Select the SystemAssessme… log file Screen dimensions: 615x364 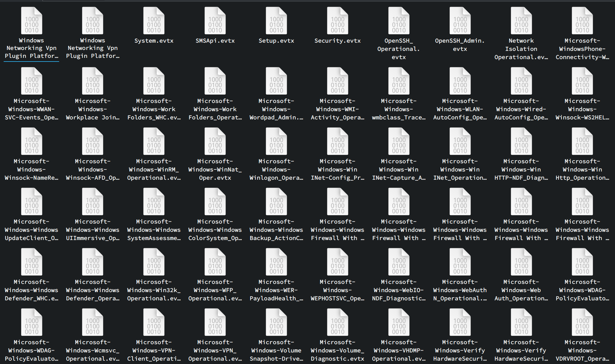154,202
